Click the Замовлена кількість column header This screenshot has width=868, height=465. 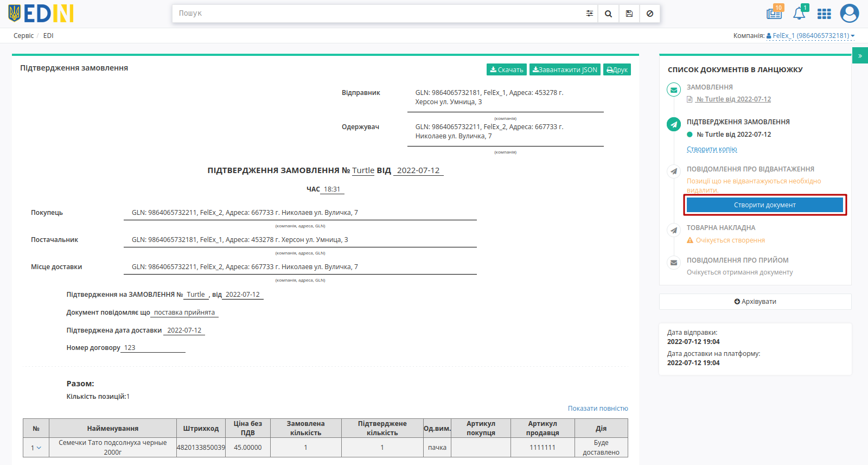coord(306,428)
